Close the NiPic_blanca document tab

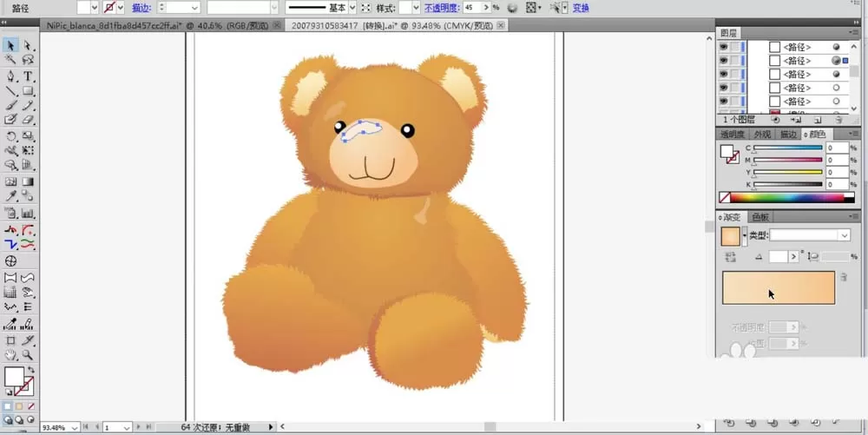(x=277, y=25)
